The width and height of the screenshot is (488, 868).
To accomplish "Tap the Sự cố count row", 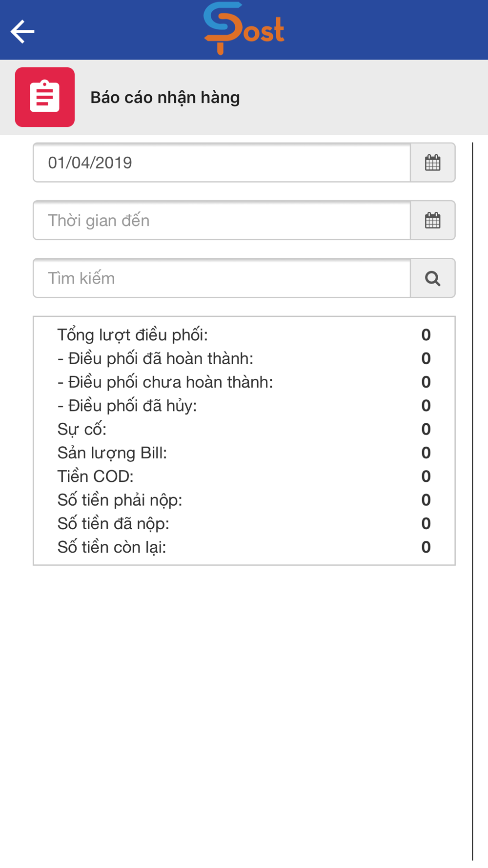I will [244, 429].
